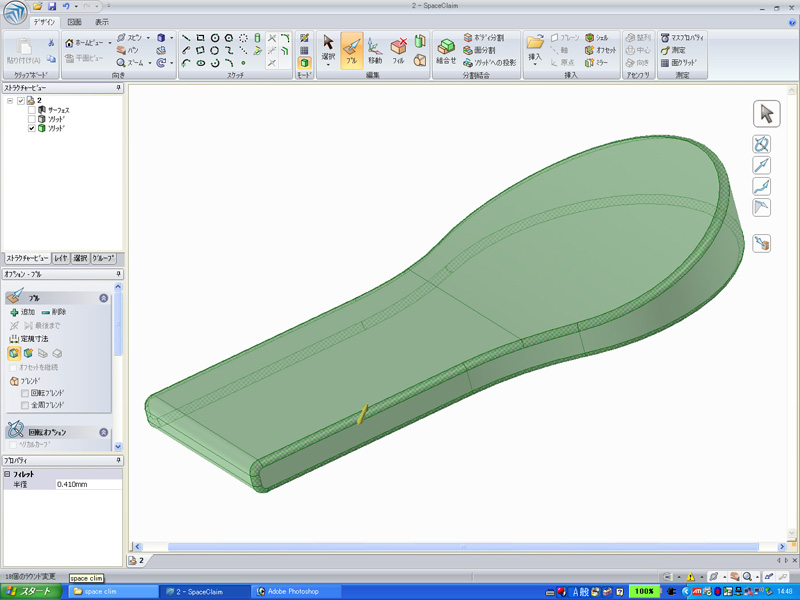The width and height of the screenshot is (800, 600).
Task: Toggle visibility checkbox of last solid (ソリッド)
Action: (x=32, y=128)
